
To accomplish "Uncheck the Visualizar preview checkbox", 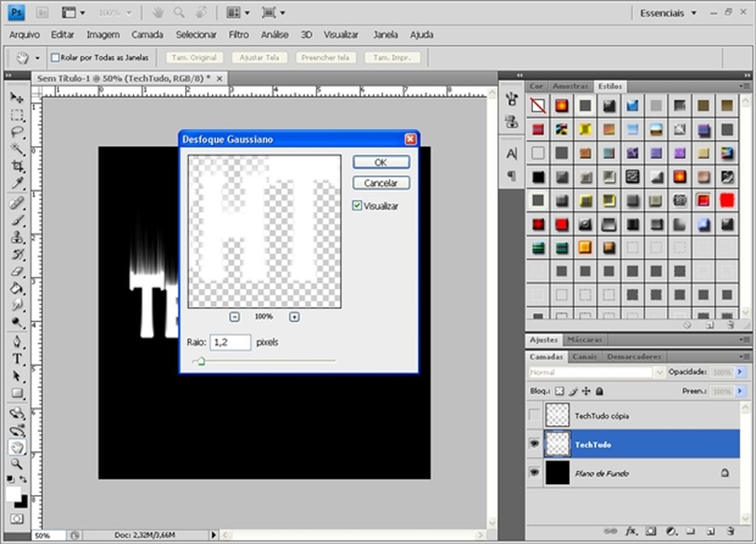I will point(357,206).
